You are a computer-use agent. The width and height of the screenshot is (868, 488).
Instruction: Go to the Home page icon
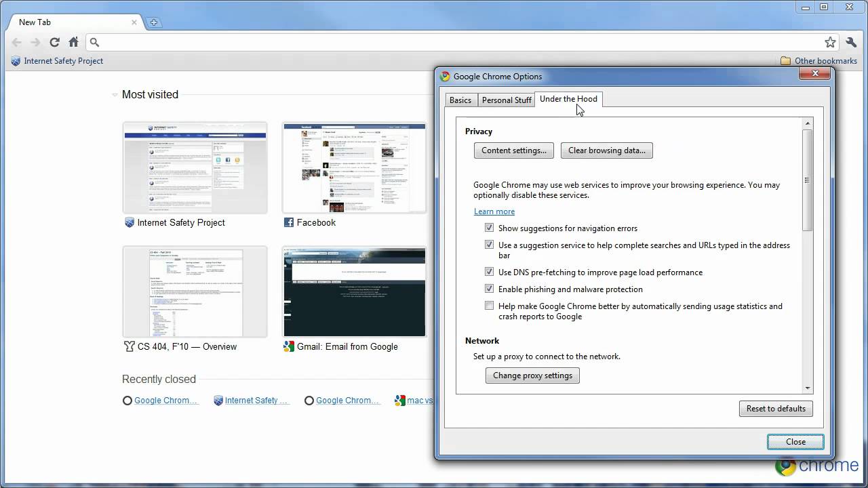coord(73,42)
